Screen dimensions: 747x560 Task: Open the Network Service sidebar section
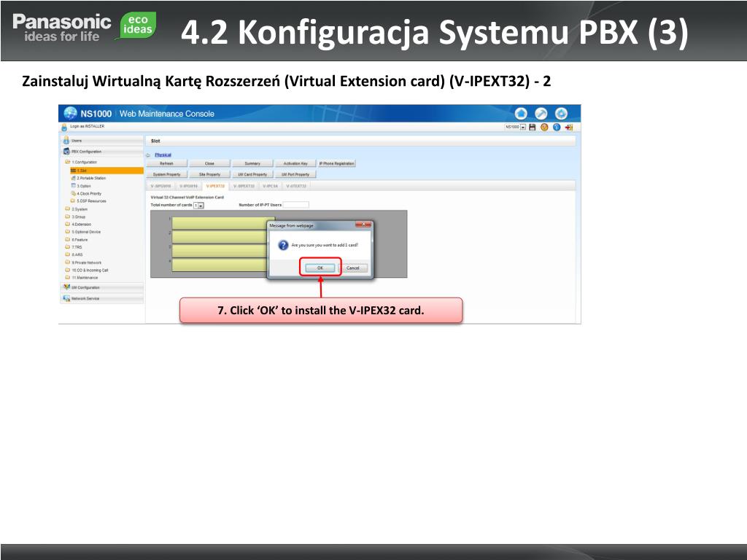click(x=102, y=298)
